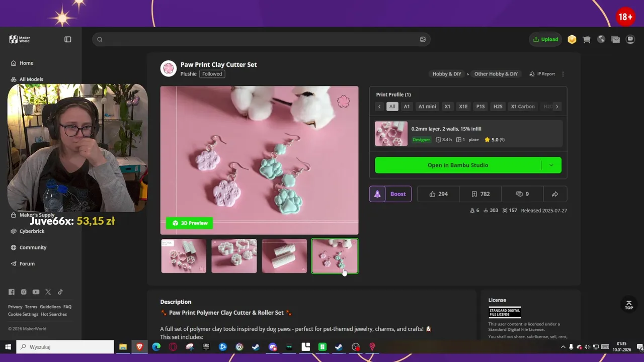This screenshot has width=644, height=362.
Task: Click the 3D Preview button
Action: pyautogui.click(x=190, y=223)
